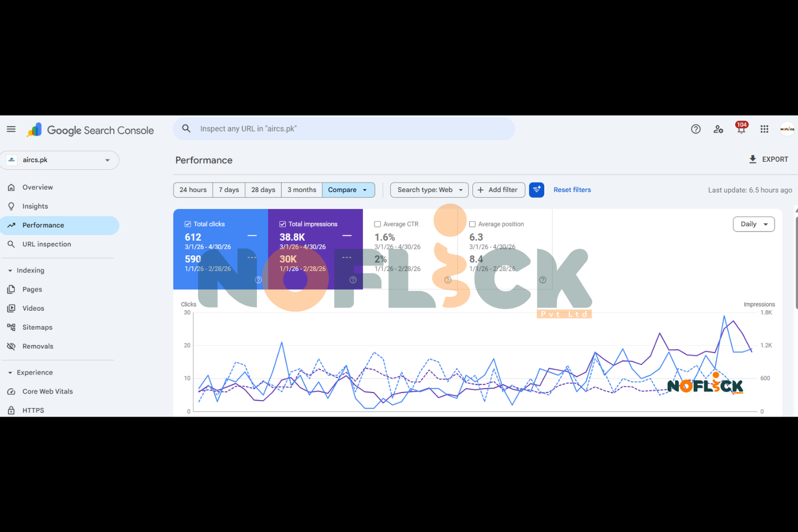Click help icon on Average CTR card
The height and width of the screenshot is (532, 798).
tap(448, 280)
